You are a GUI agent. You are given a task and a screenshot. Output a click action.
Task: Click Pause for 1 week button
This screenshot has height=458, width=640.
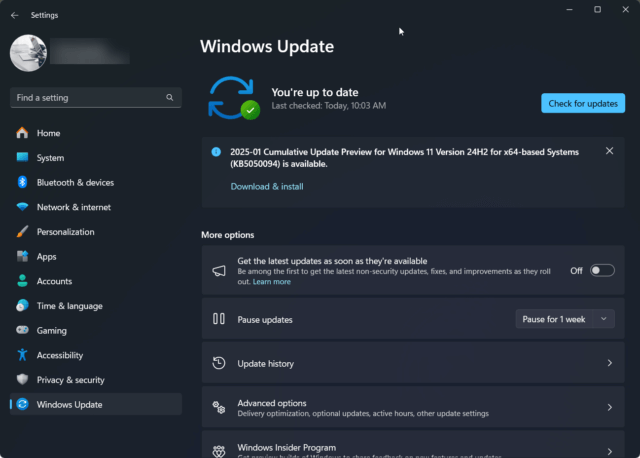click(x=554, y=319)
